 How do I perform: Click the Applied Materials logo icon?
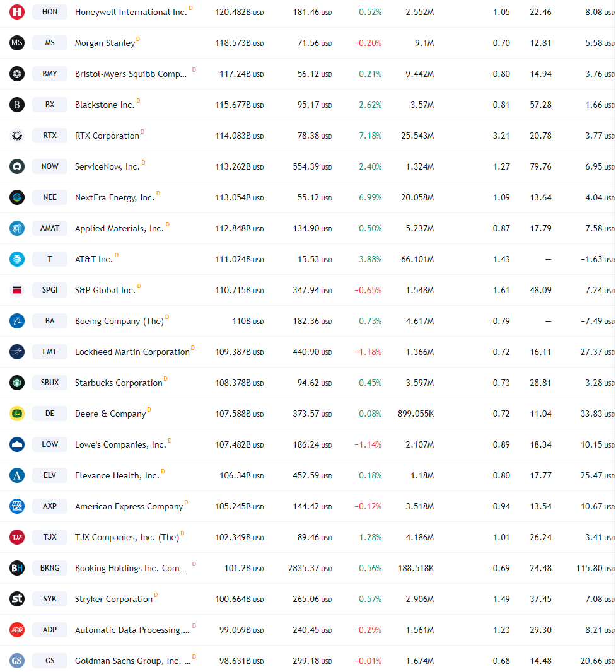pyautogui.click(x=17, y=228)
